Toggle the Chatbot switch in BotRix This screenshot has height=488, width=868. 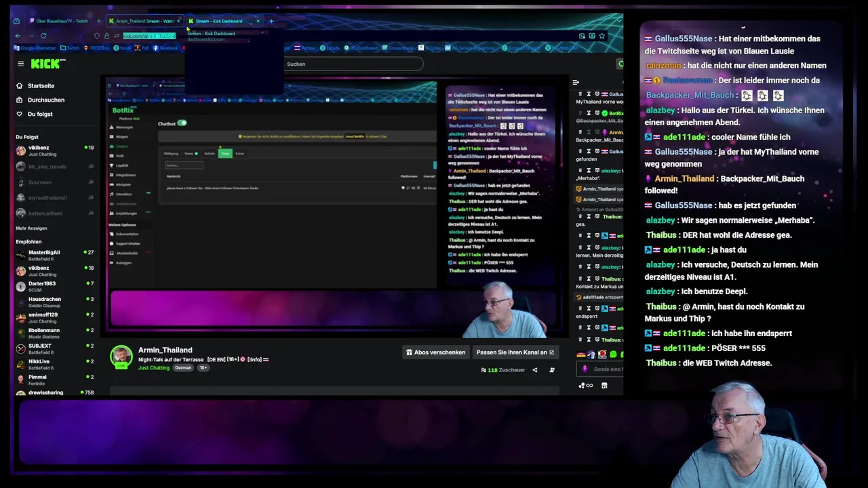182,123
